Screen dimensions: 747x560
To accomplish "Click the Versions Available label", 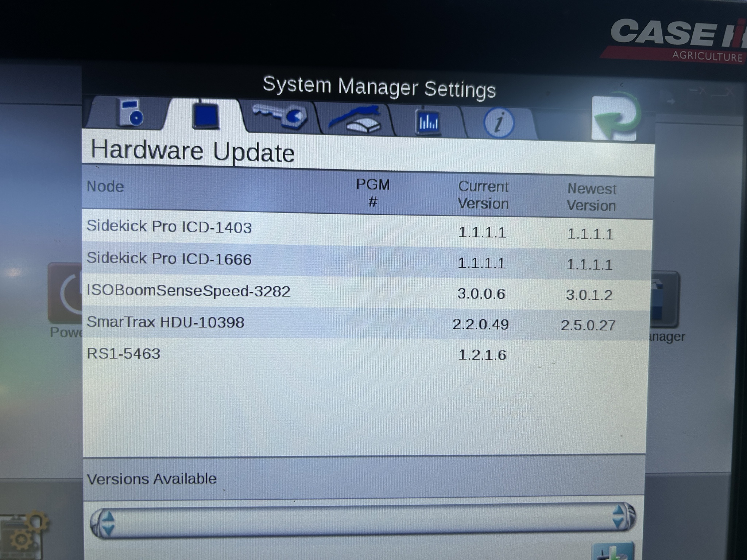I will 152,479.
